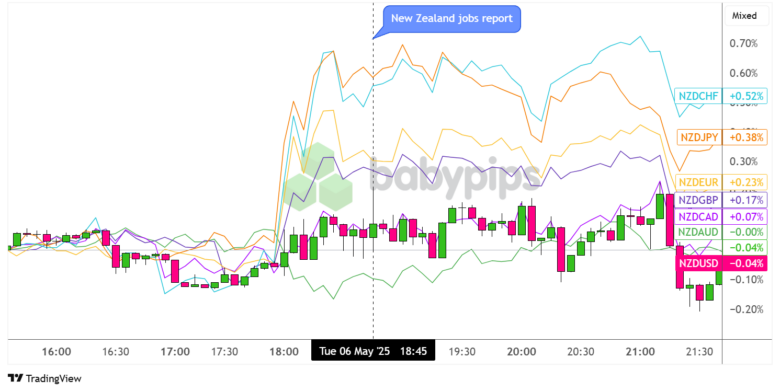Click the −0.20% price scale mark

tap(744, 309)
